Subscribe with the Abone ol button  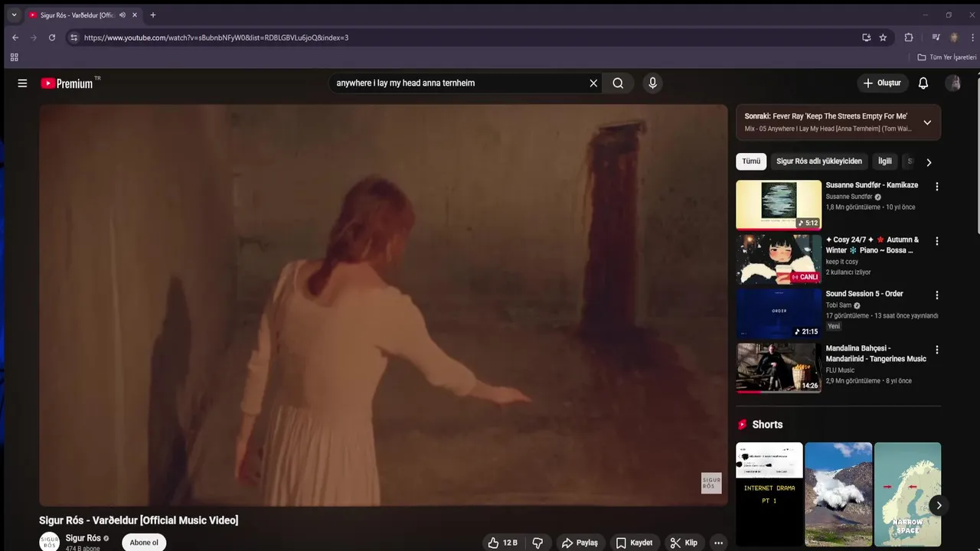pyautogui.click(x=144, y=543)
